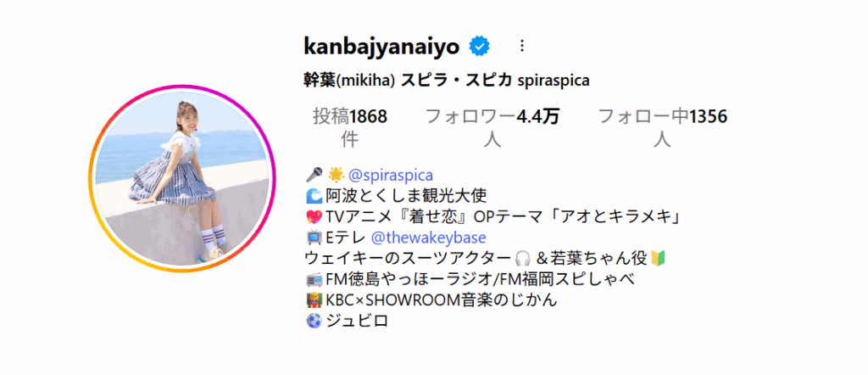
Task: Click the sun emoji beside @spiraspica
Action: click(x=336, y=175)
